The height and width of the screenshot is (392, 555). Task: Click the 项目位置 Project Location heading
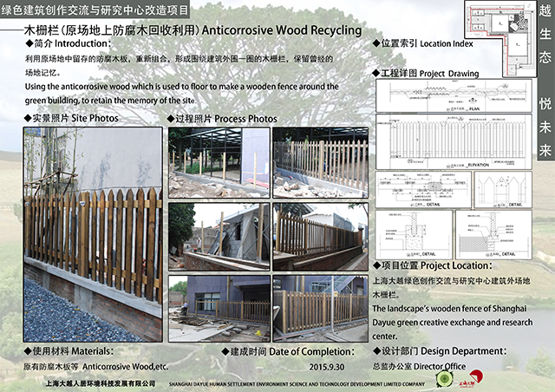(x=432, y=265)
